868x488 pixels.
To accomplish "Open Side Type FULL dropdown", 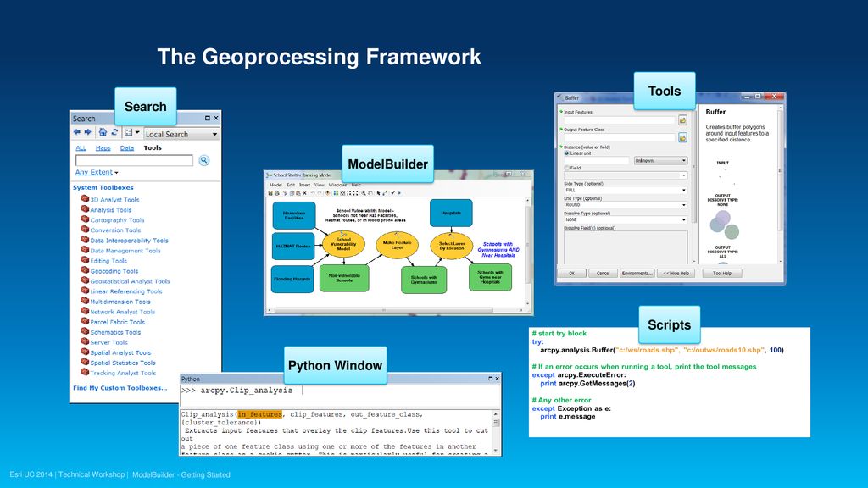I will [x=626, y=191].
